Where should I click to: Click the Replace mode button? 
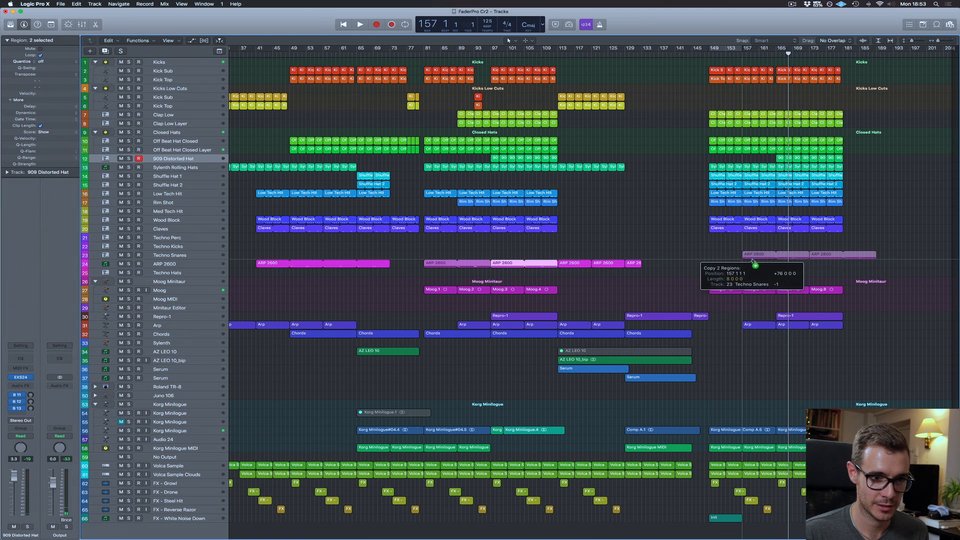coord(555,24)
